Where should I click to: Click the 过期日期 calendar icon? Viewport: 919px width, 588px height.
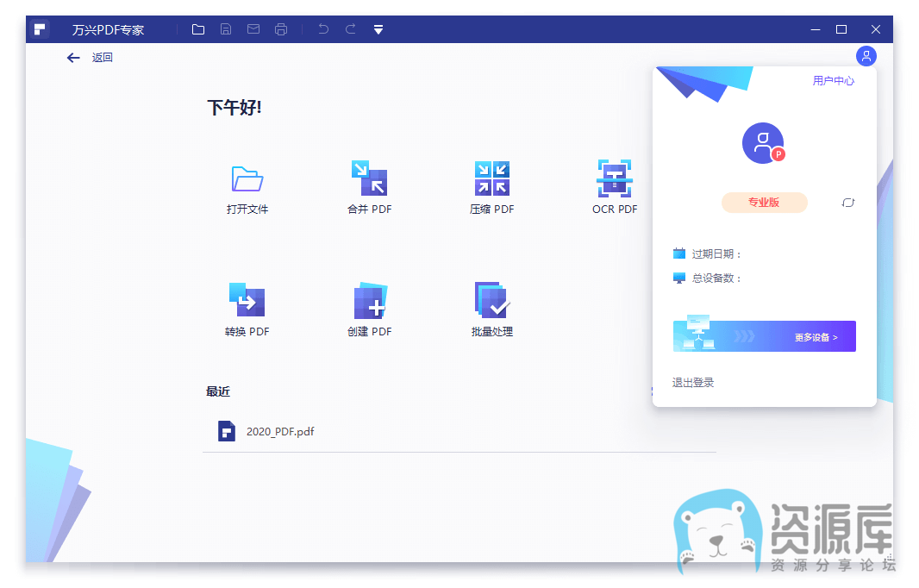point(679,253)
